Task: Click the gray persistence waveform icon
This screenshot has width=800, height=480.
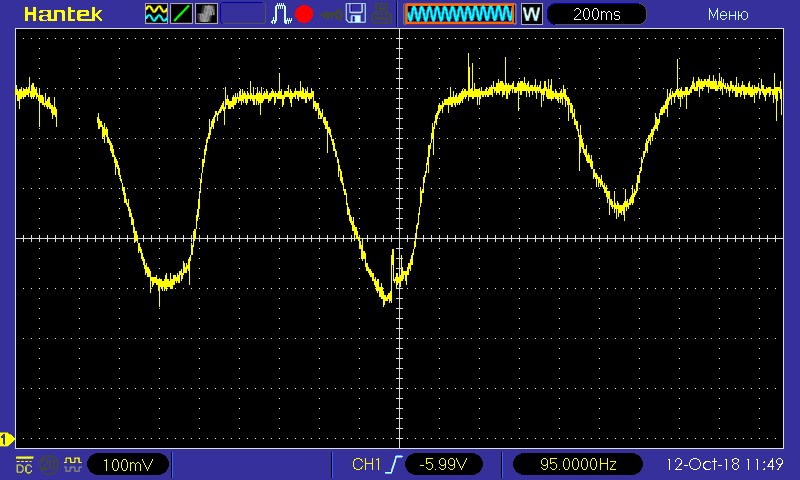Action: coord(207,14)
